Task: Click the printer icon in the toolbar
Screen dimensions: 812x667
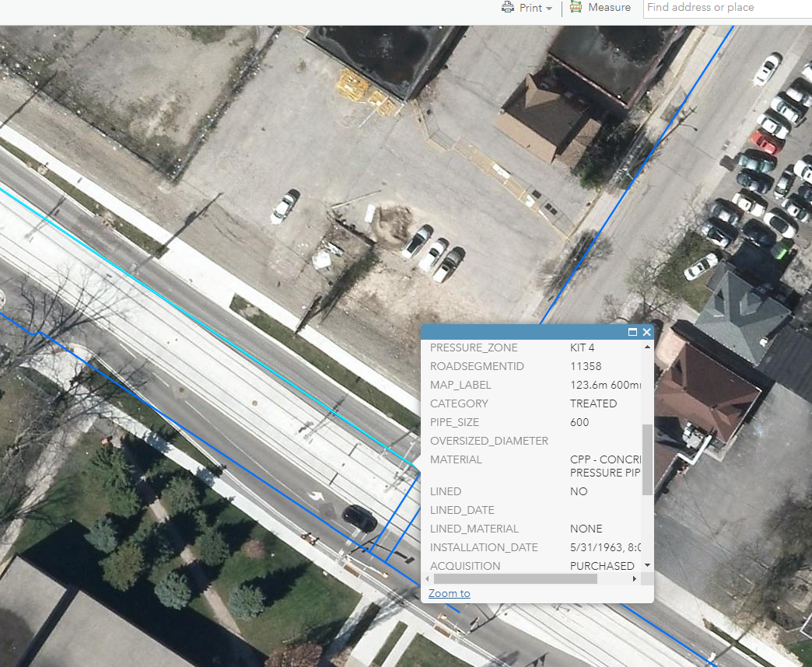Action: click(x=508, y=8)
